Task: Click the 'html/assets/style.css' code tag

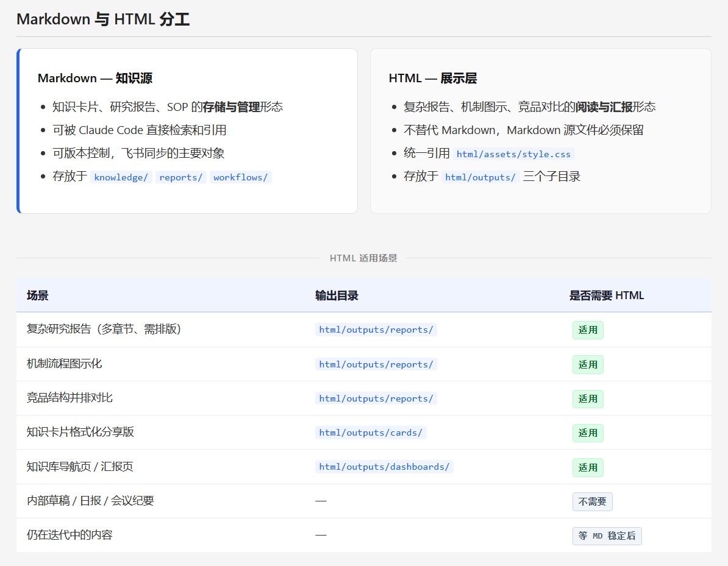Action: click(x=513, y=154)
